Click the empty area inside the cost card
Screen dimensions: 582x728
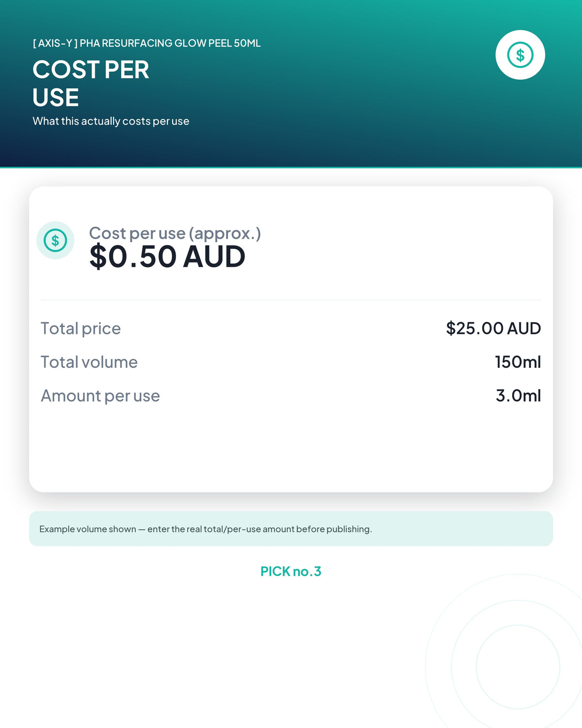pyautogui.click(x=291, y=449)
